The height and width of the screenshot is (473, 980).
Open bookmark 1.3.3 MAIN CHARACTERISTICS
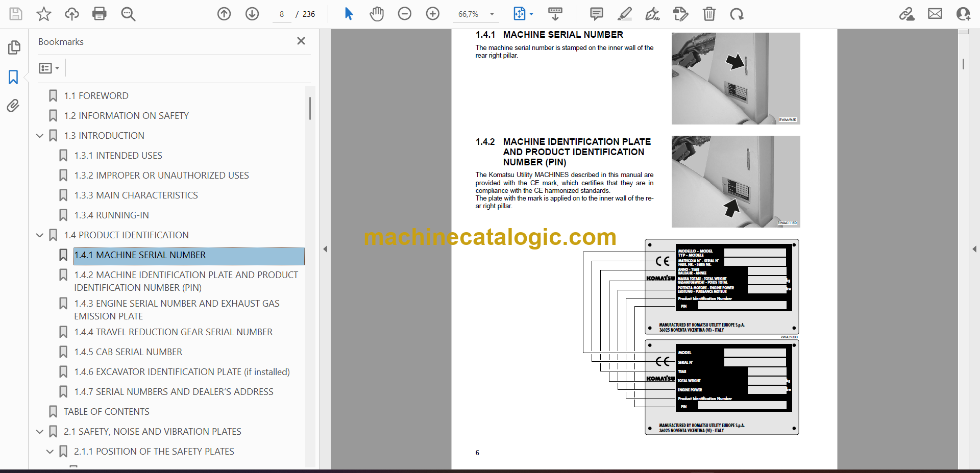[x=136, y=195]
